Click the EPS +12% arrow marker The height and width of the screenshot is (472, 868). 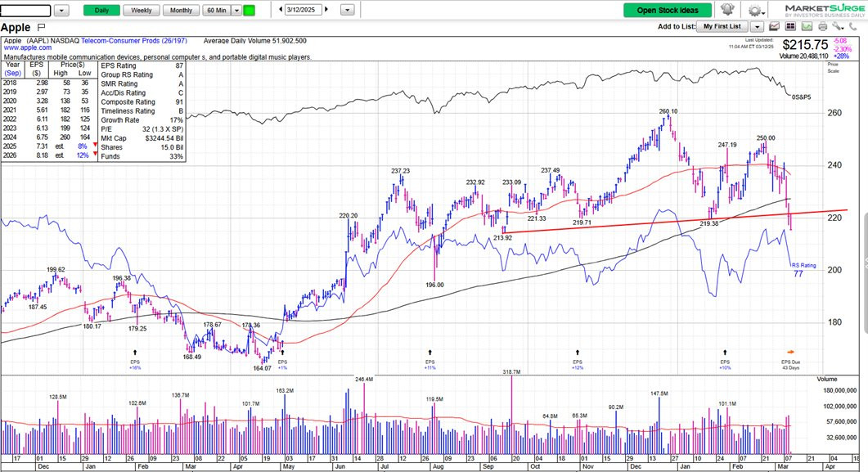click(578, 352)
